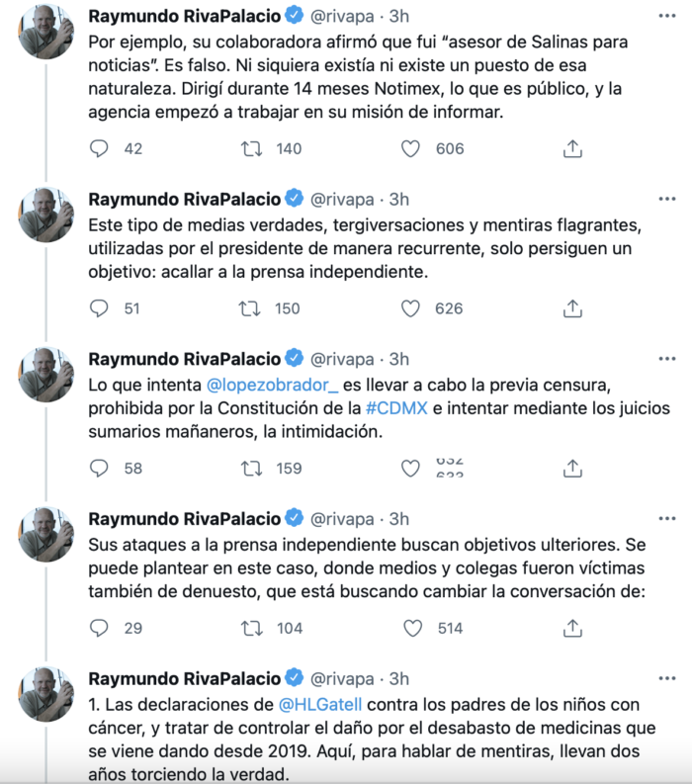This screenshot has width=692, height=784.
Task: Share the tweet about prensa independiente silencing
Action: pyautogui.click(x=571, y=308)
